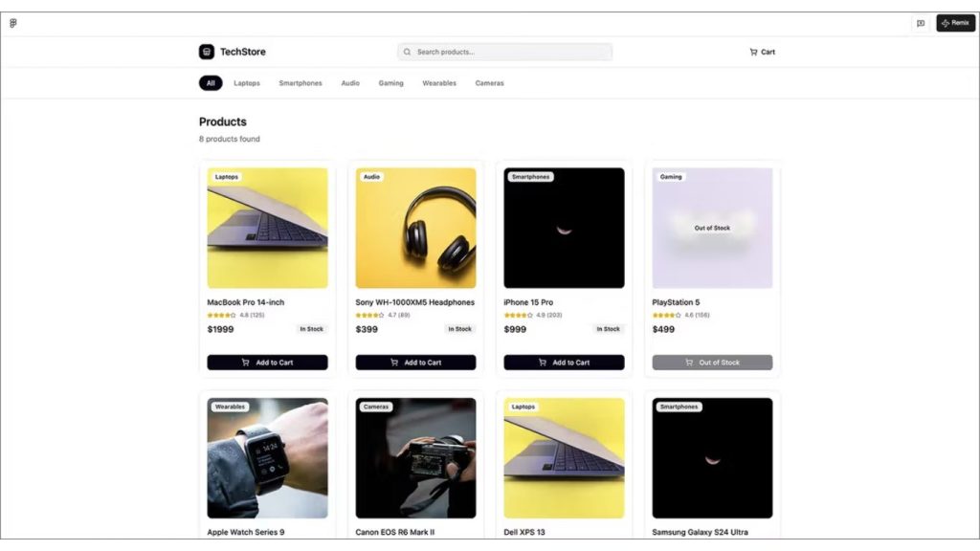Screen dimensions: 980x551
Task: Click the Figma logo icon
Action: click(x=13, y=23)
